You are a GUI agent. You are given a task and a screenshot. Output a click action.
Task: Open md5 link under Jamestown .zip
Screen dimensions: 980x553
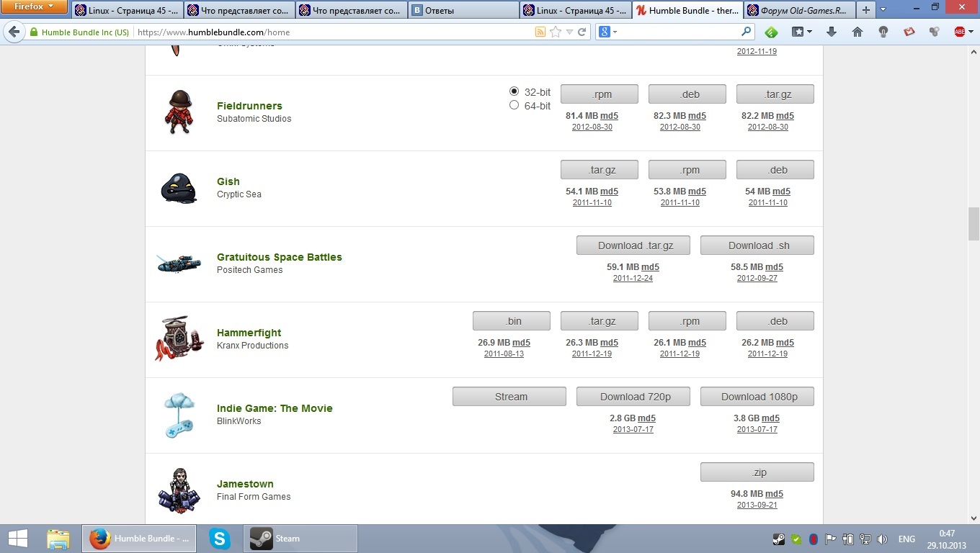coord(774,494)
